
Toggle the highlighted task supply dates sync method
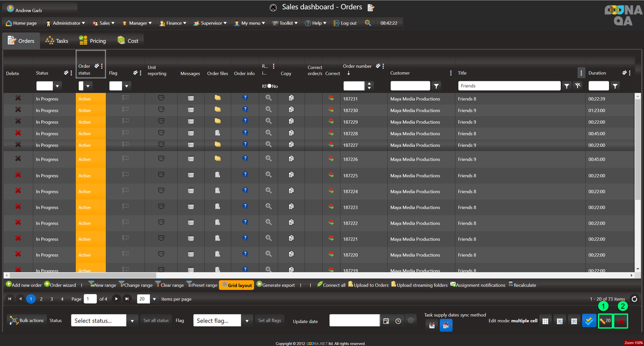(445, 325)
